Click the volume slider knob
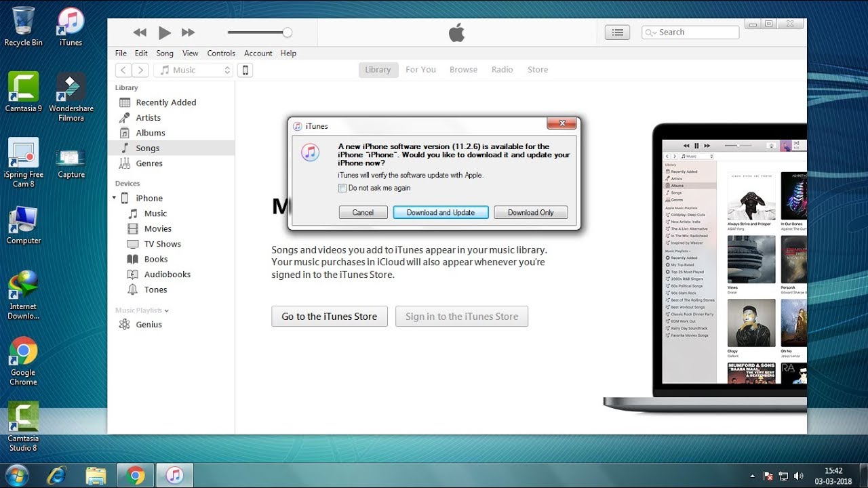Screen dimensions: 868x488 tap(288, 33)
